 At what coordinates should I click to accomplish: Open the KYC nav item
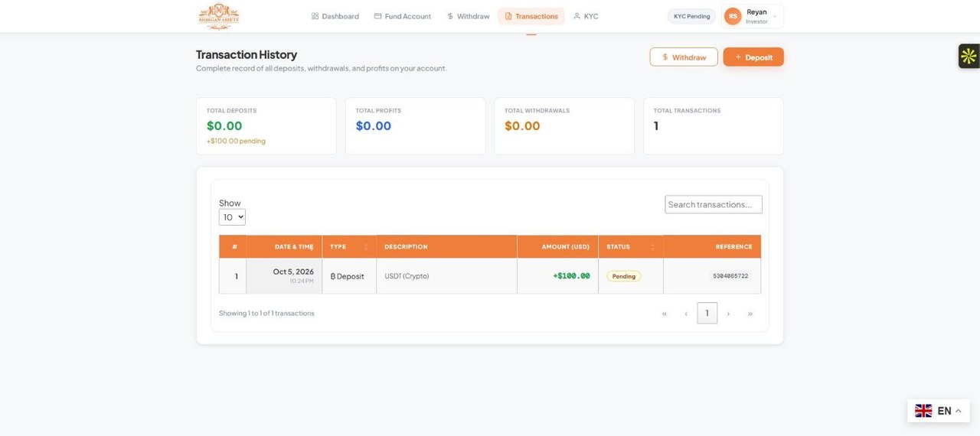586,16
